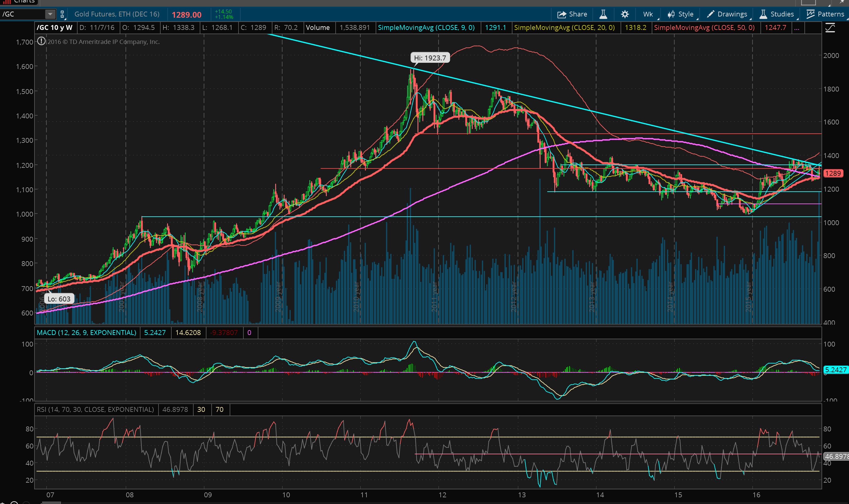Click the /GC symbol input field
Image resolution: width=849 pixels, height=504 pixels.
click(22, 14)
